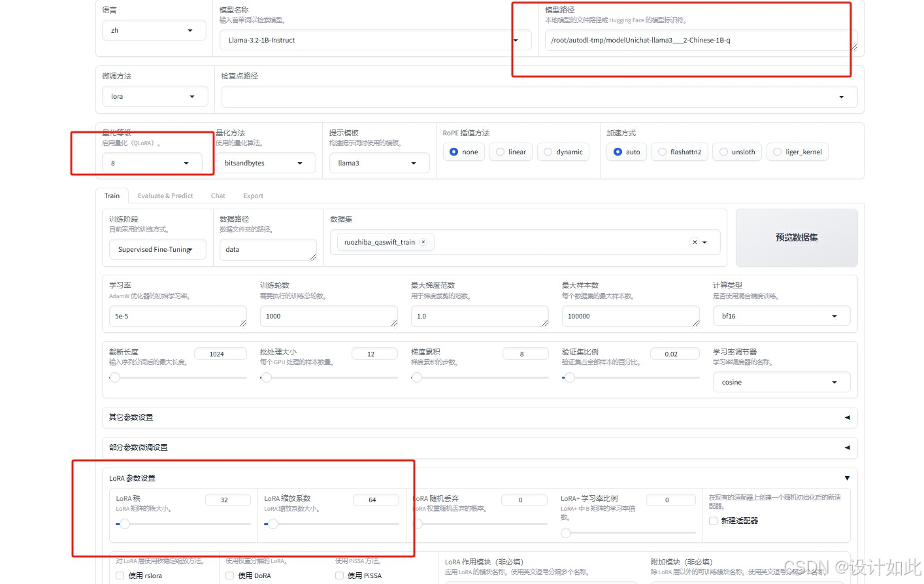Open the Supervised Fine-Tuning stage dropdown

tap(157, 249)
